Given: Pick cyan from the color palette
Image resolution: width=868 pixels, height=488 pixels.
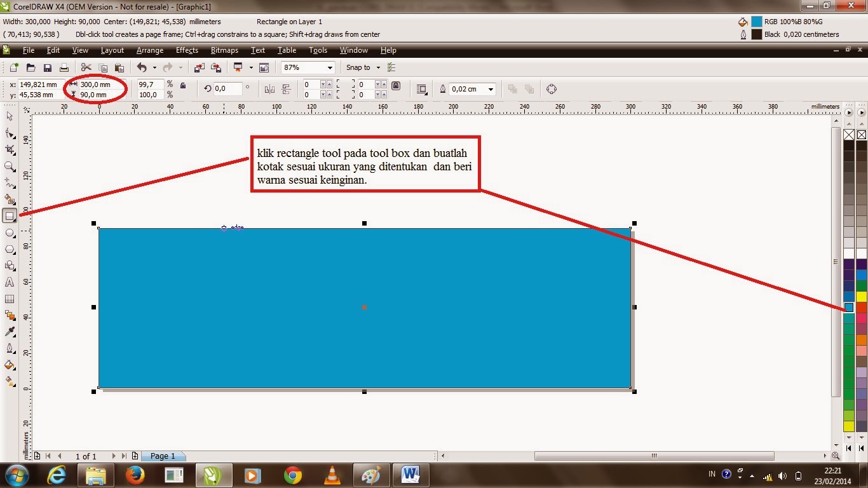Looking at the screenshot, I should pos(850,307).
